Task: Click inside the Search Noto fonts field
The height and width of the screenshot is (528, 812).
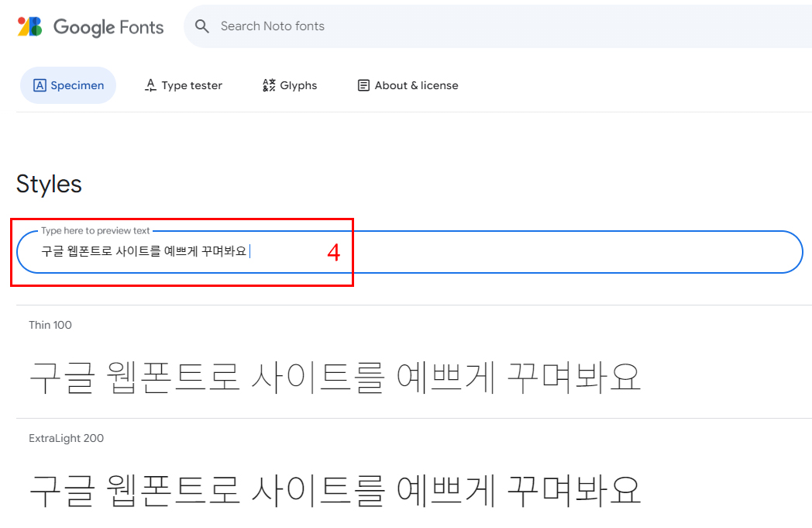Action: pos(310,26)
